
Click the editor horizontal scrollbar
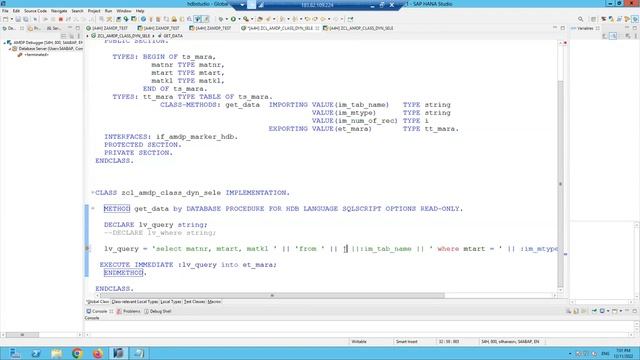click(272, 295)
